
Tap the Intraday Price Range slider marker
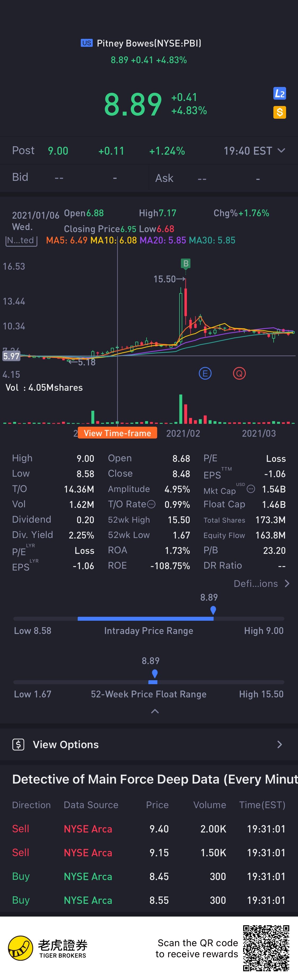click(x=213, y=610)
